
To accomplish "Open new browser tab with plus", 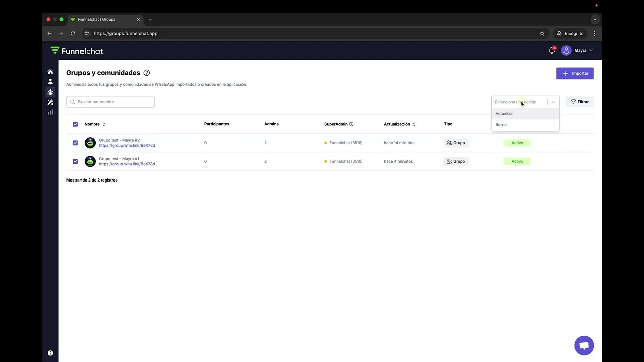I will (x=150, y=19).
